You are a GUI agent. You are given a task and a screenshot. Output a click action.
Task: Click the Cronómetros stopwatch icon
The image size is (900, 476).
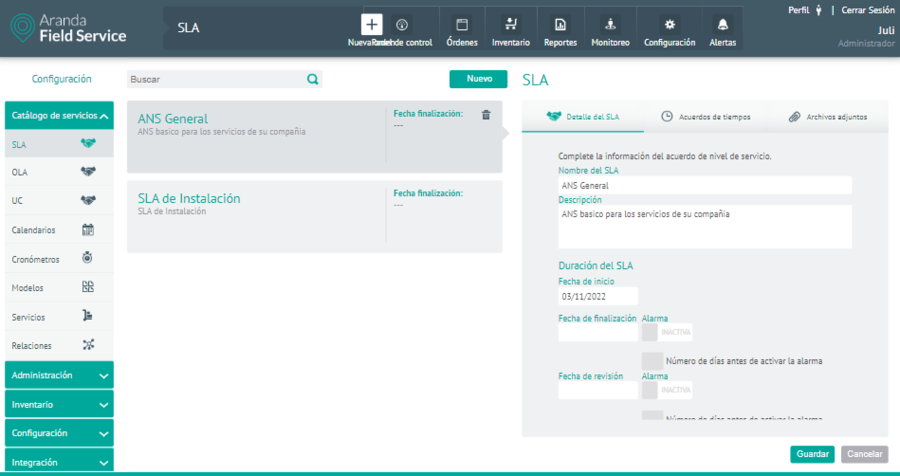(x=88, y=258)
